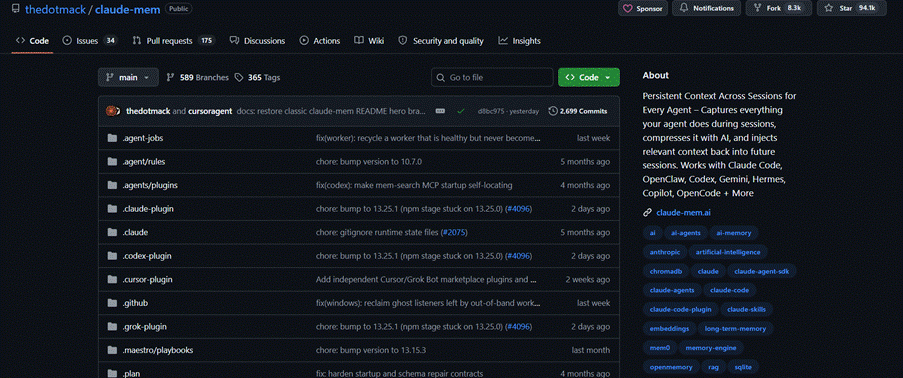Screen dimensions: 903x378
Task: Select the 'claude-code-plugin' topic tag
Action: 680,309
